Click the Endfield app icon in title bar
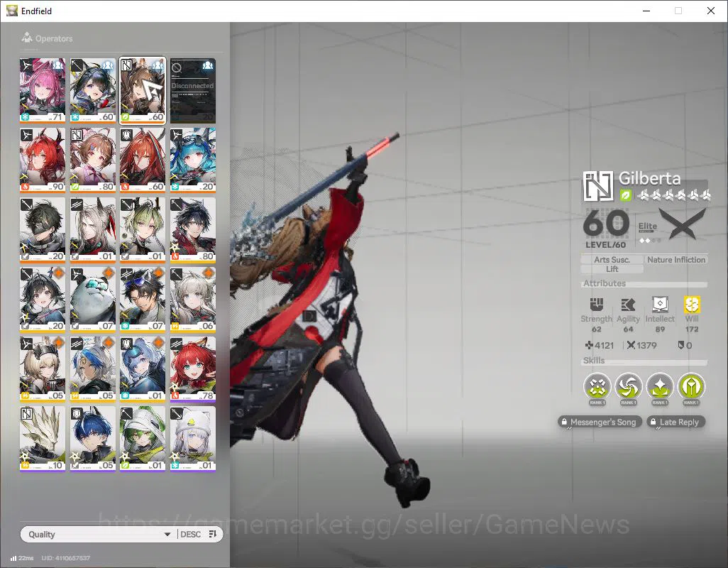The height and width of the screenshot is (568, 728). [11, 11]
